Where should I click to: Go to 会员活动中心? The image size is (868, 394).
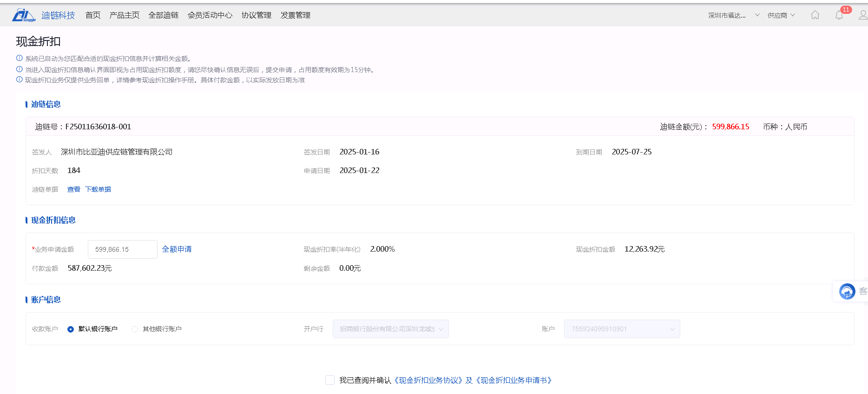[210, 15]
